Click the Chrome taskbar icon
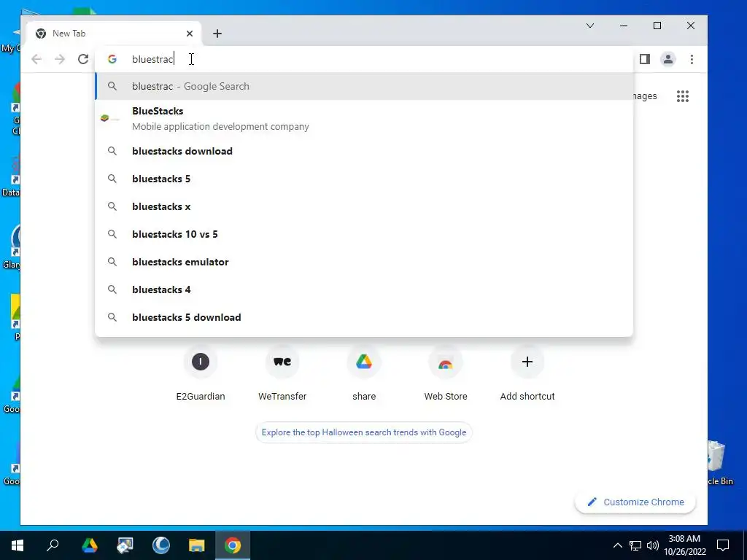Screen dimensions: 747x560 (x=233, y=545)
